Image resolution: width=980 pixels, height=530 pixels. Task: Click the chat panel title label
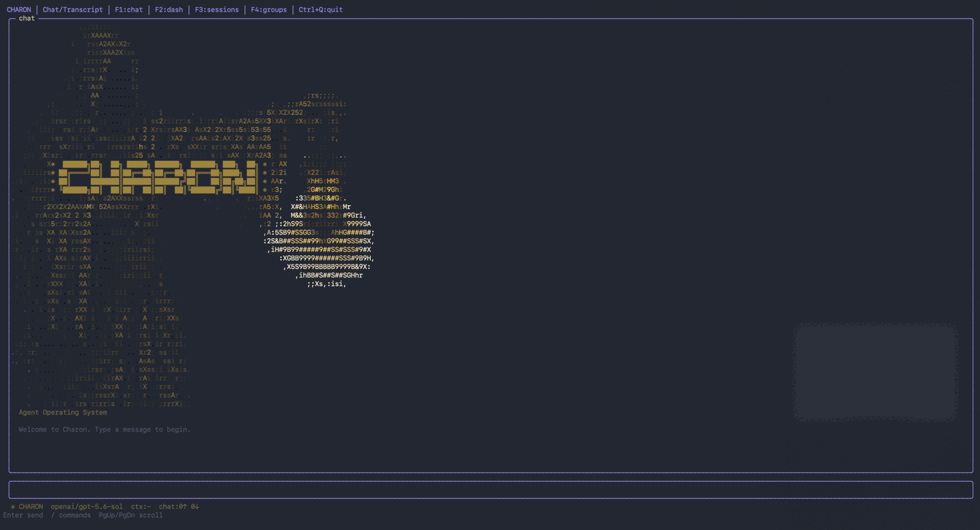click(x=27, y=19)
